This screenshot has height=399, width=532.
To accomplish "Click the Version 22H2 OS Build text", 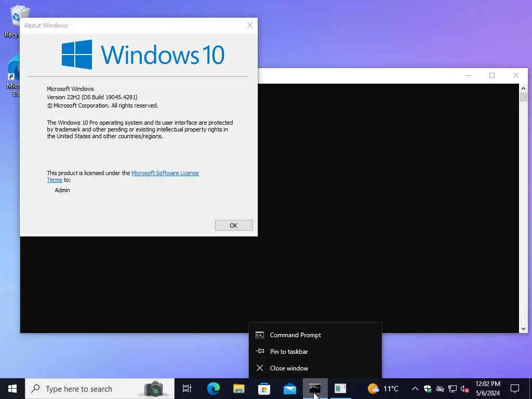I will pyautogui.click(x=92, y=97).
